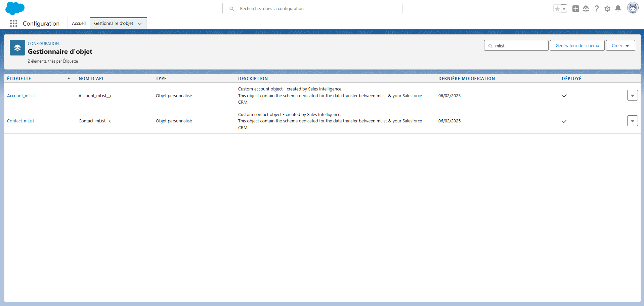Open the Contact_mList object link

click(20, 121)
